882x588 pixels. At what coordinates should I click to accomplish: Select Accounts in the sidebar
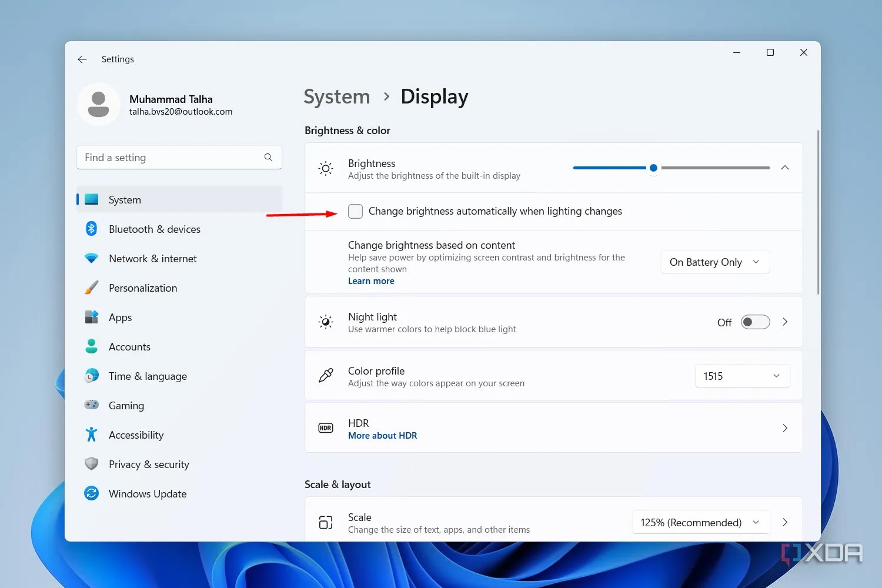pyautogui.click(x=129, y=346)
